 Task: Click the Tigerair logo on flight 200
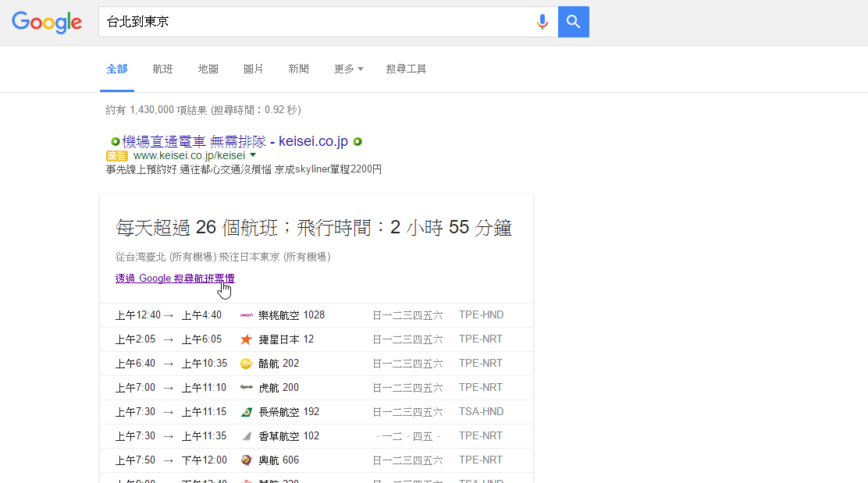pos(246,388)
